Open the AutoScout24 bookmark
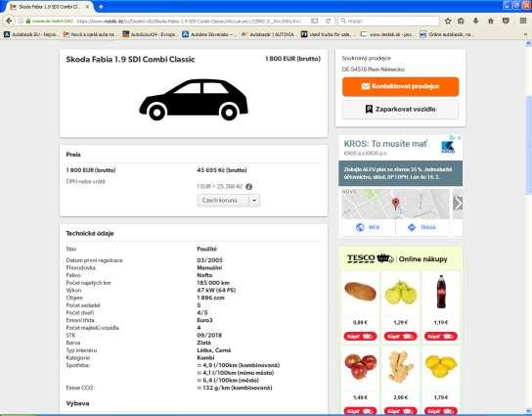The image size is (532, 416). point(151,34)
